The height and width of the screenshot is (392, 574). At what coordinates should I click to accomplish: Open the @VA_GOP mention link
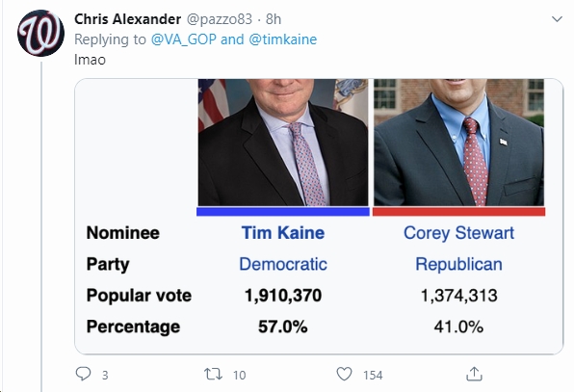pyautogui.click(x=184, y=39)
